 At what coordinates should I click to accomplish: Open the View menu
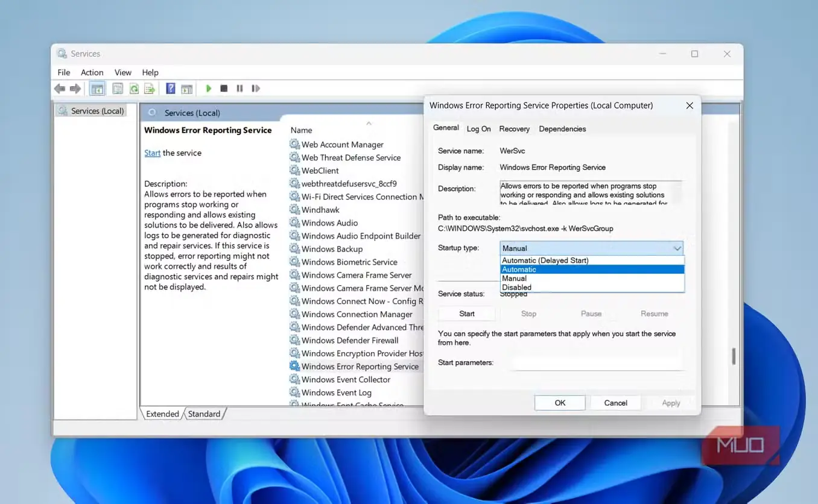pyautogui.click(x=123, y=72)
